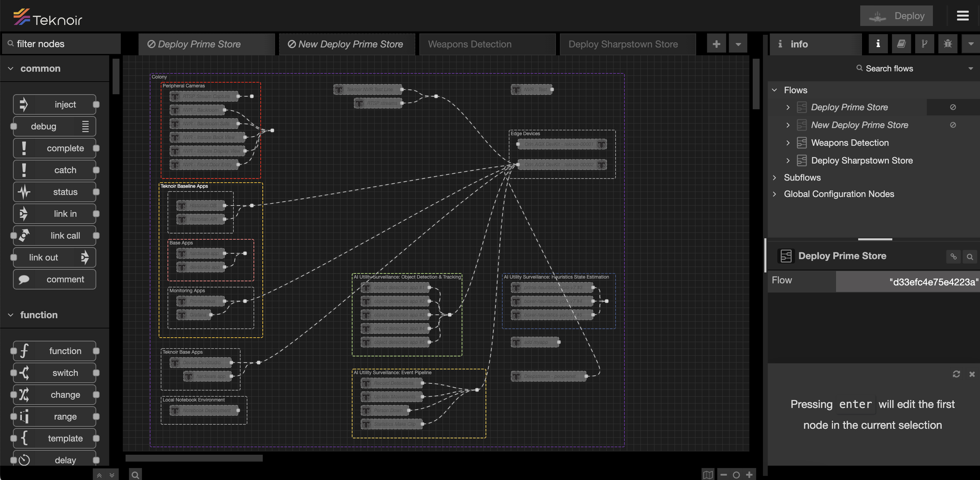The image size is (980, 480).
Task: Switch to Weapons Detection tab
Action: coord(487,44)
